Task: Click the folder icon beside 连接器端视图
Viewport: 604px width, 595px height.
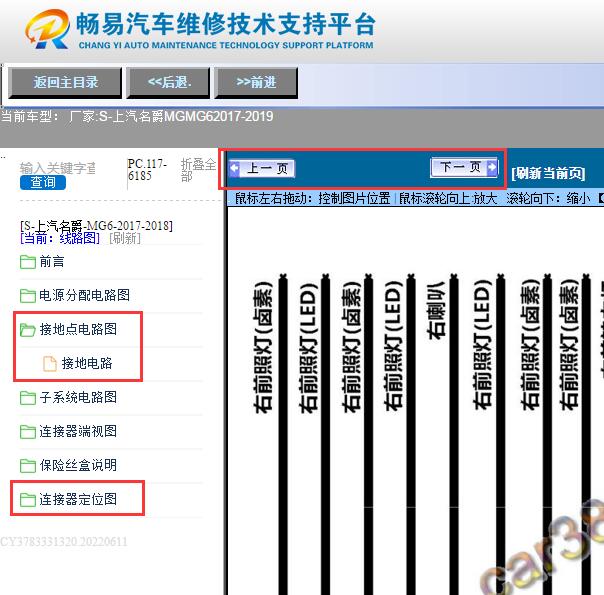Action: [28, 432]
